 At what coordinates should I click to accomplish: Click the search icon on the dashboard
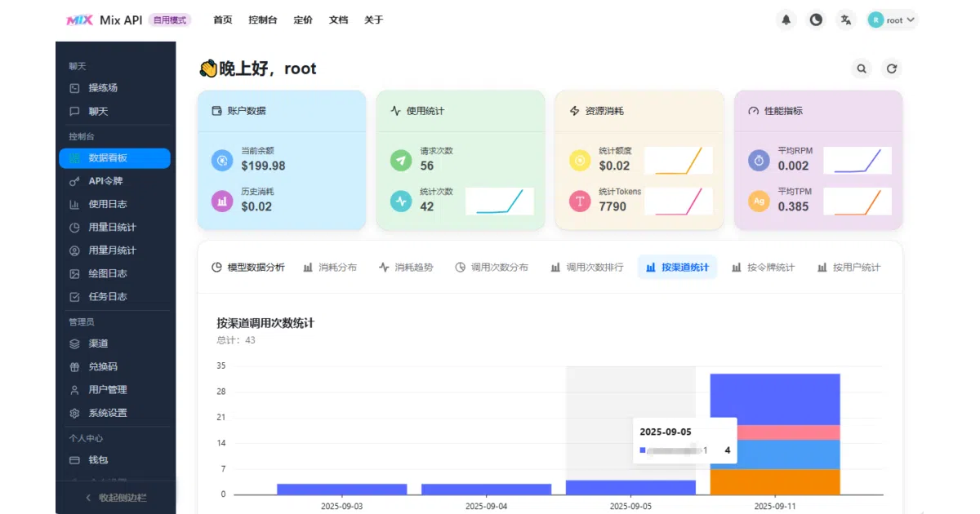pyautogui.click(x=862, y=69)
